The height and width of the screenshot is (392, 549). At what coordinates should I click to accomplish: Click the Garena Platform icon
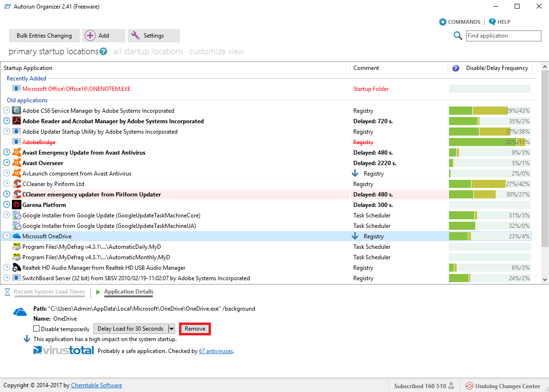tap(17, 205)
